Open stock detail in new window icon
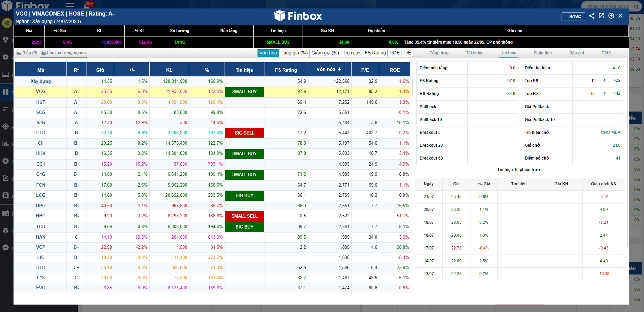 tap(601, 16)
